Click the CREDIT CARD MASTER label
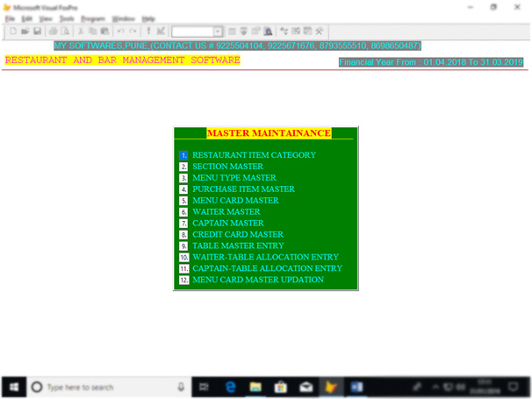Viewport: 532px width, 399px height. [238, 234]
